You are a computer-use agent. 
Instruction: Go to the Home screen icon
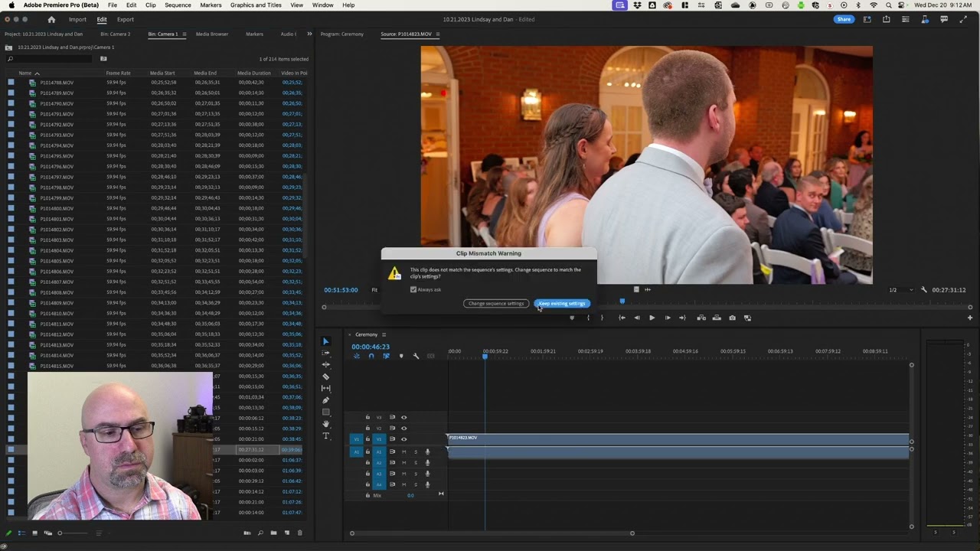click(51, 19)
